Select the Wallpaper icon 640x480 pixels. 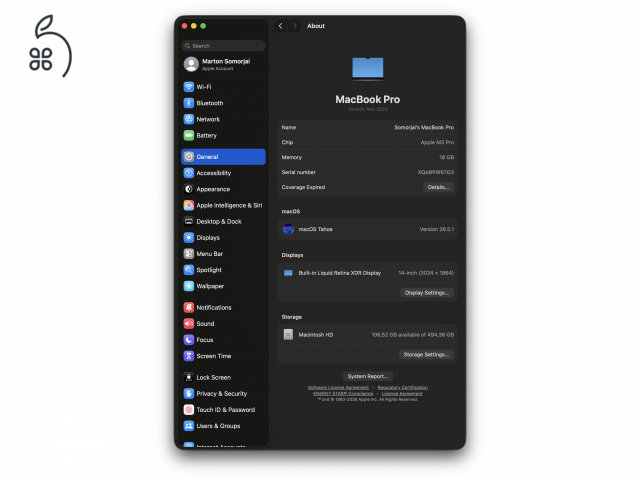[x=189, y=286]
